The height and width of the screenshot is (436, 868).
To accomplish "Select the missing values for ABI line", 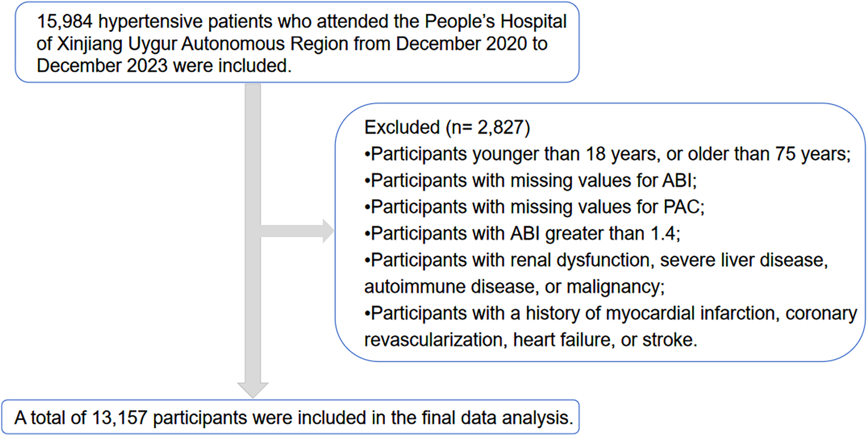I will click(530, 180).
